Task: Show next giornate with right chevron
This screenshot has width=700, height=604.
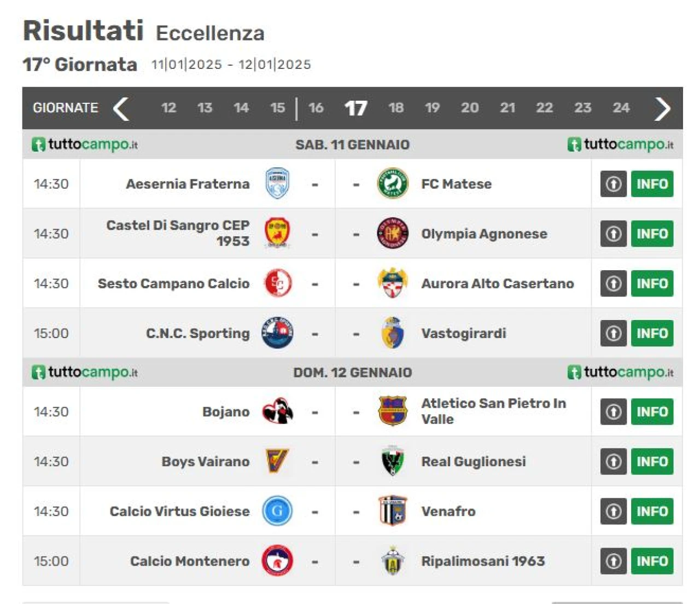Action: click(x=662, y=108)
